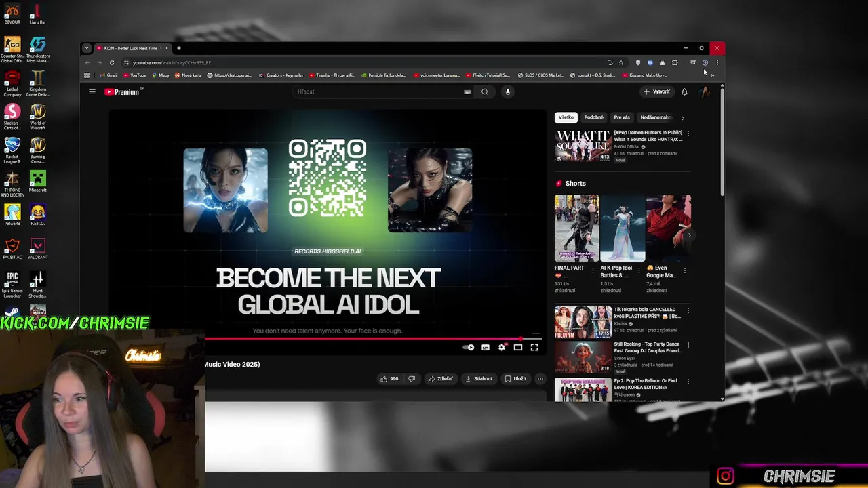Select the Pre vás filter chip
This screenshot has width=868, height=488.
pyautogui.click(x=622, y=117)
